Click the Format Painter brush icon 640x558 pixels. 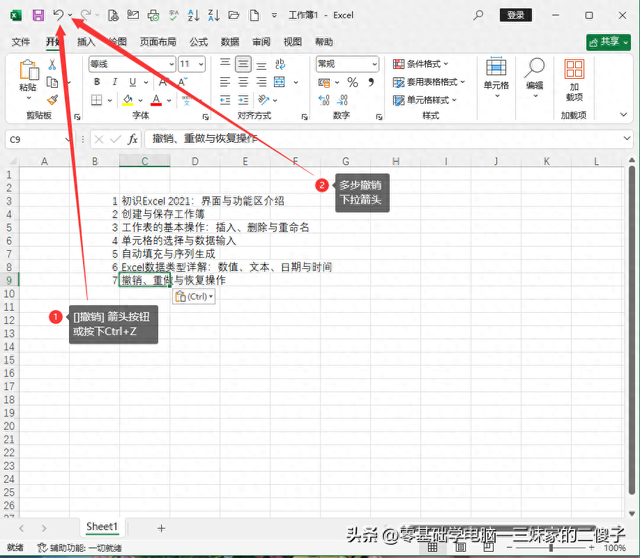click(x=52, y=100)
